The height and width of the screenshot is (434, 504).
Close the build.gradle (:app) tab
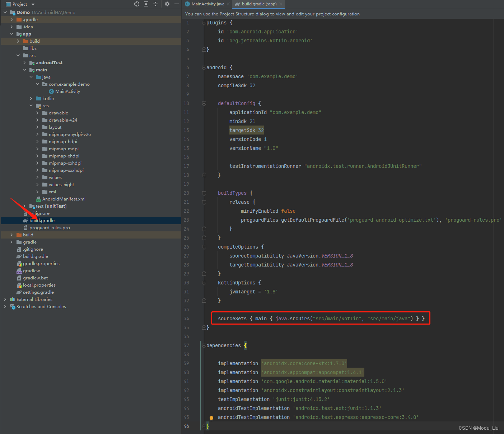point(281,4)
